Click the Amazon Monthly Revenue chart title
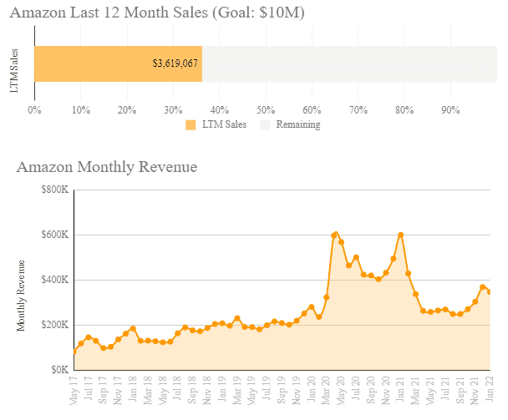 107,167
